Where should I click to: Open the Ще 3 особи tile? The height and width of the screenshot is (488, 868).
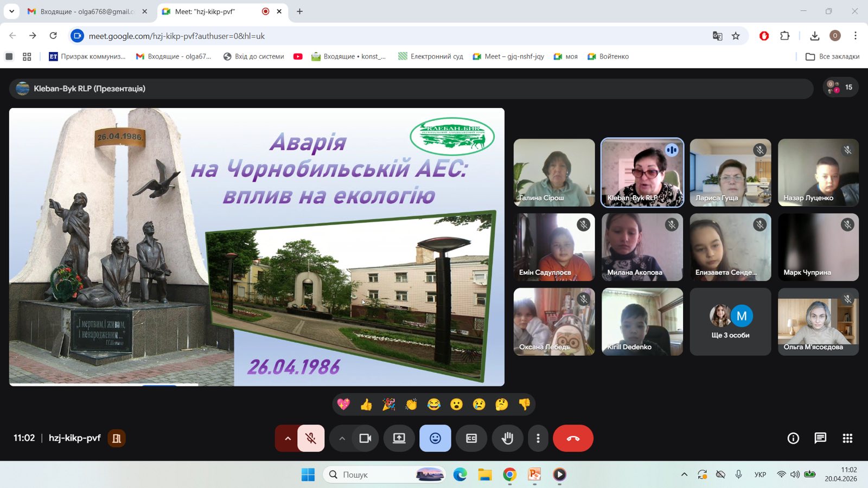730,322
